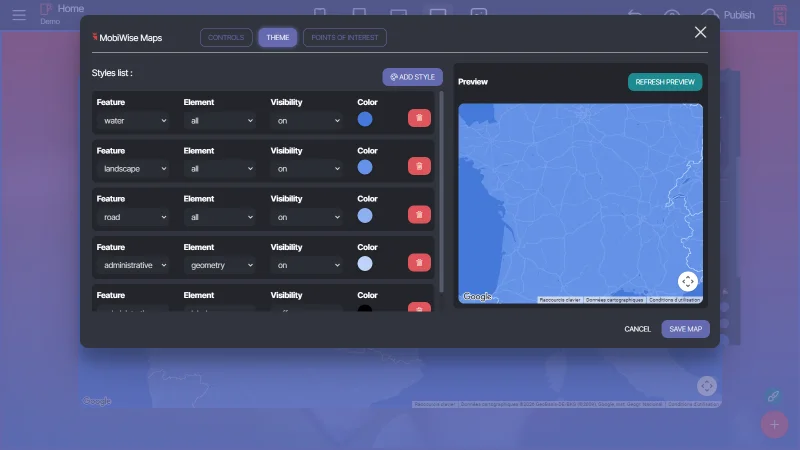Delete the road style row
800x450 pixels.
point(419,214)
